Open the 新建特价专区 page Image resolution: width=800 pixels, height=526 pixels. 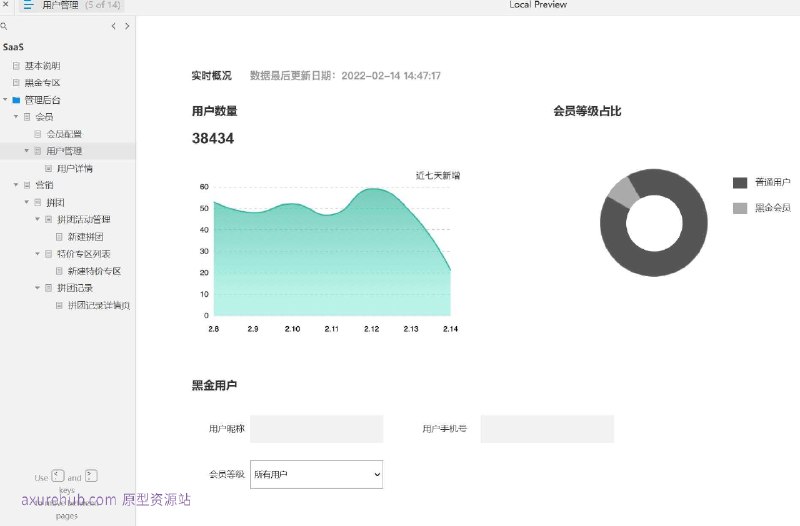pyautogui.click(x=94, y=271)
